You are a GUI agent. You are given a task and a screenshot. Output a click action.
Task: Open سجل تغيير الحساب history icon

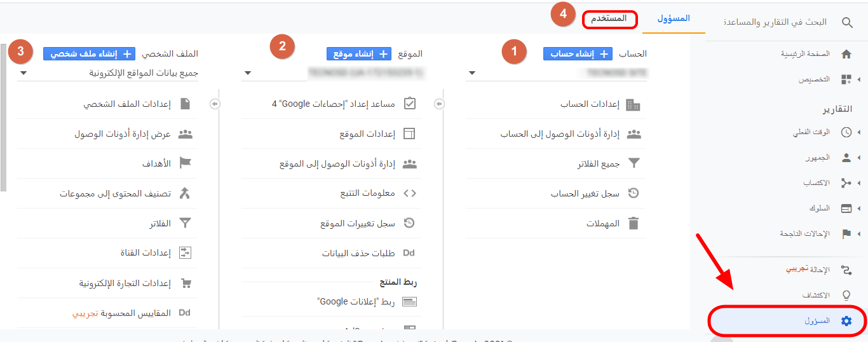[x=634, y=193]
